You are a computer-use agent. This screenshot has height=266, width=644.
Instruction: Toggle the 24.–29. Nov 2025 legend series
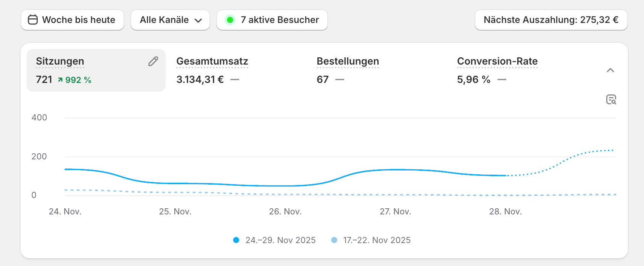[x=280, y=240]
